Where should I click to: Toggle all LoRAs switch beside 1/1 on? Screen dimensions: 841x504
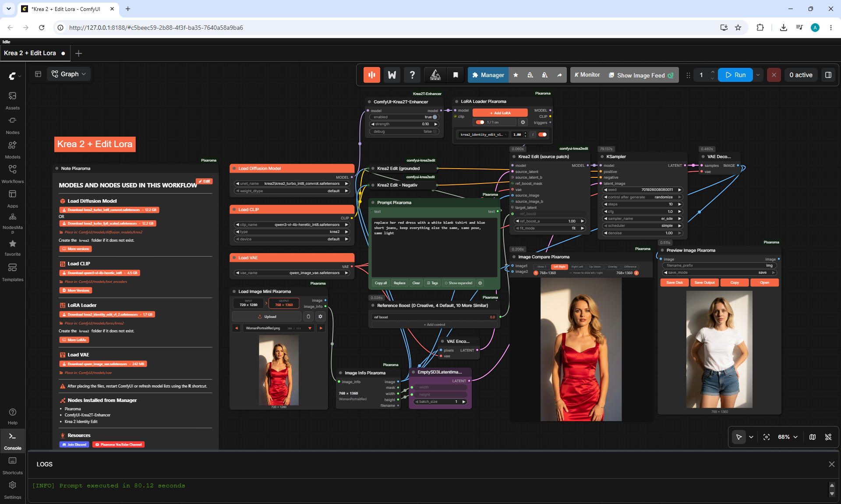click(x=480, y=122)
